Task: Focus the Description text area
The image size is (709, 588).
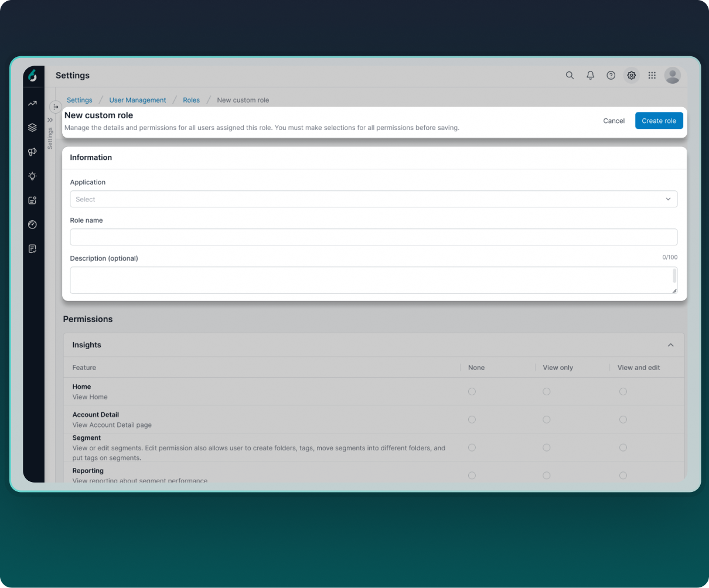Action: click(x=374, y=281)
